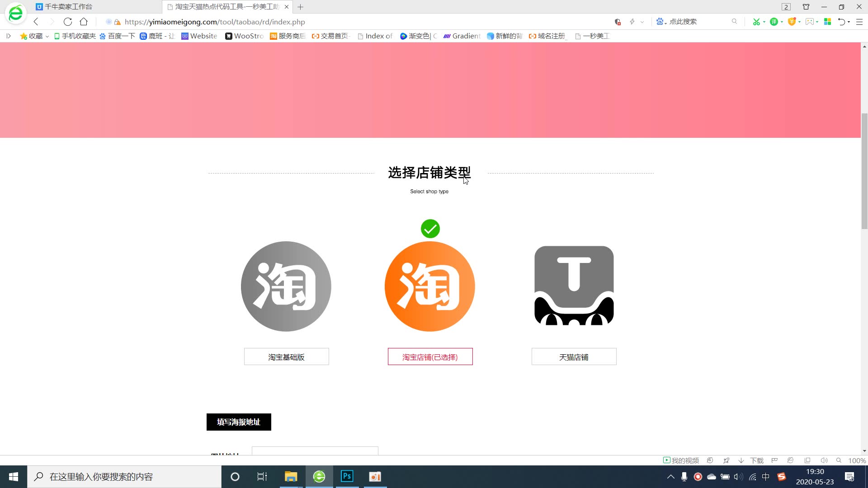Click 填写海报地址 button
This screenshot has width=868, height=488.
pyautogui.click(x=238, y=422)
